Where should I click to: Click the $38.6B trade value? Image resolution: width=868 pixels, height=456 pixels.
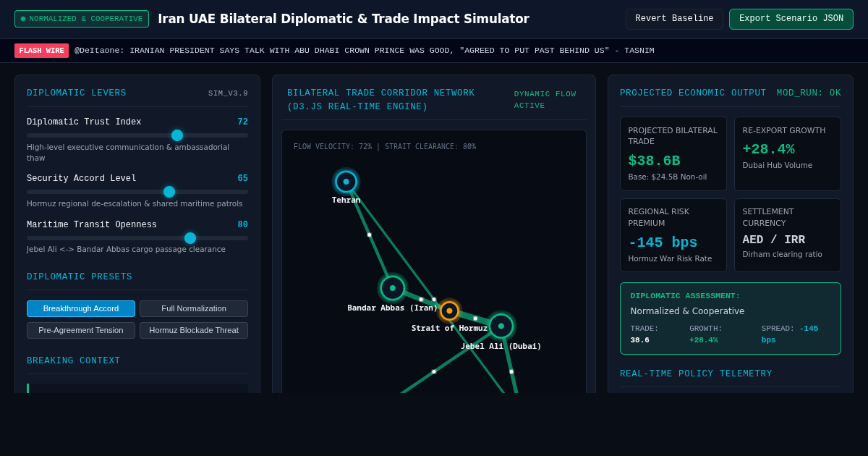click(654, 161)
